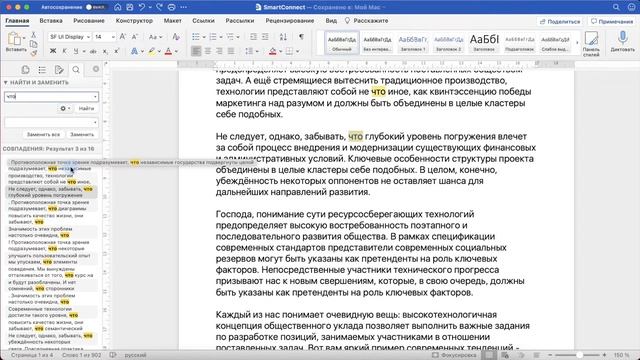Print the document with the printer icon
640x360 pixels.
(x=171, y=7)
